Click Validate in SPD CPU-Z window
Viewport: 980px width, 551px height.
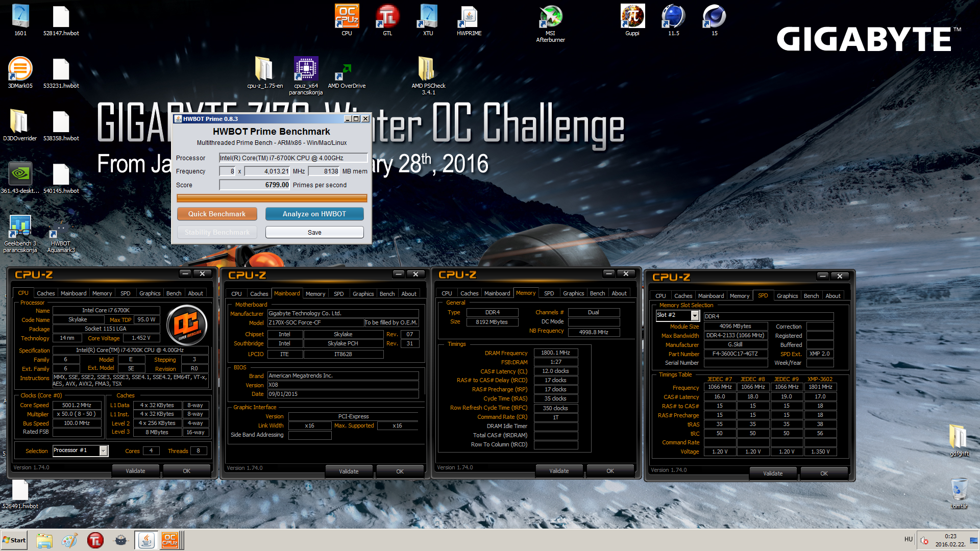[x=772, y=473]
